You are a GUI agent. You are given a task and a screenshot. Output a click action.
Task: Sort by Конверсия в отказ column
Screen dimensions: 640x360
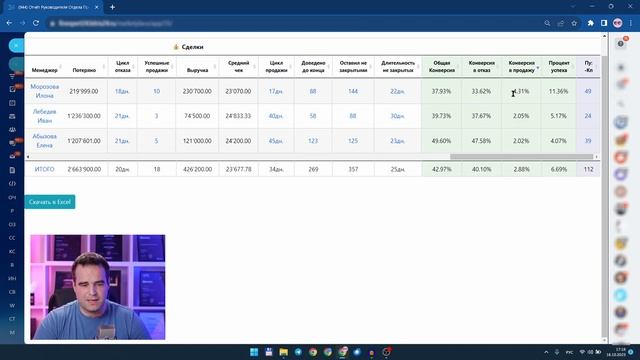pyautogui.click(x=482, y=67)
